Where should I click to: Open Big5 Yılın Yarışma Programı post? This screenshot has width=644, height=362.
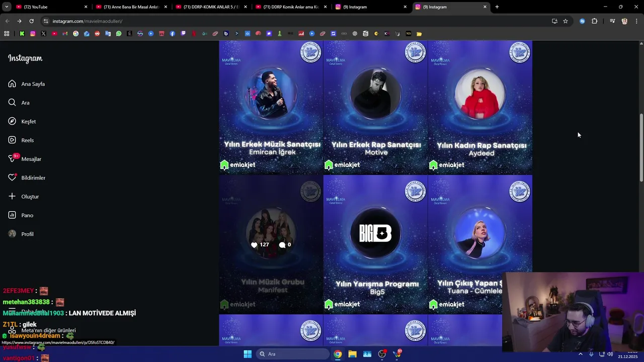click(x=375, y=244)
